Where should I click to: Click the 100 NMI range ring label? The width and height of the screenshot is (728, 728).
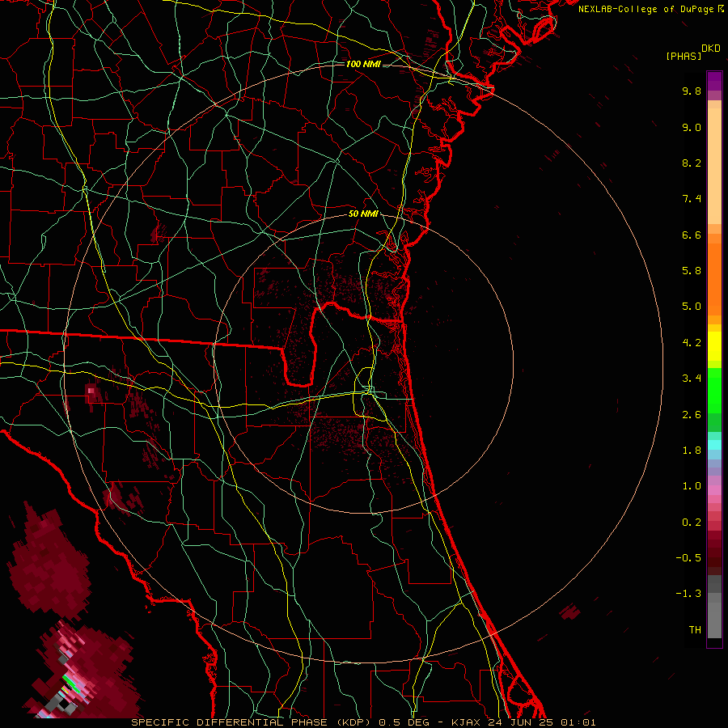tap(363, 64)
